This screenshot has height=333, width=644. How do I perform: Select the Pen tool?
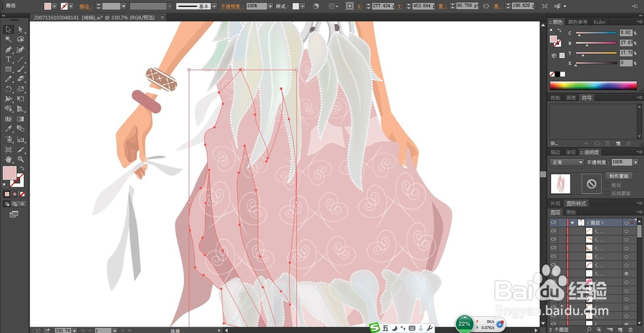[x=8, y=50]
